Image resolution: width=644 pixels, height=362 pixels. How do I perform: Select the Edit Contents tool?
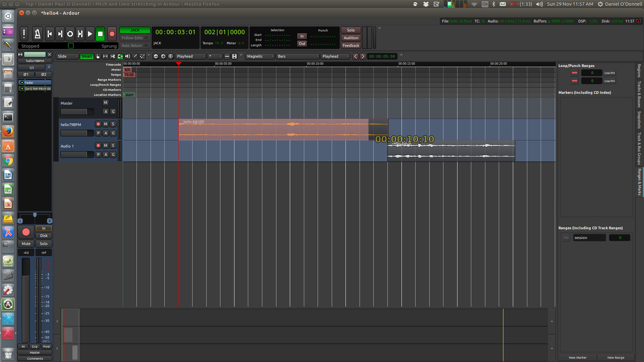[142, 56]
